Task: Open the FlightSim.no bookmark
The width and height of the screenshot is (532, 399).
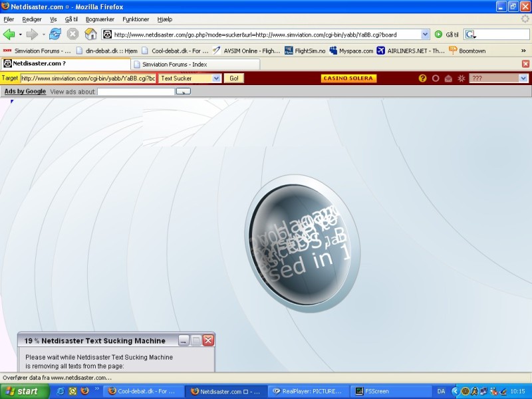Action: (x=305, y=51)
